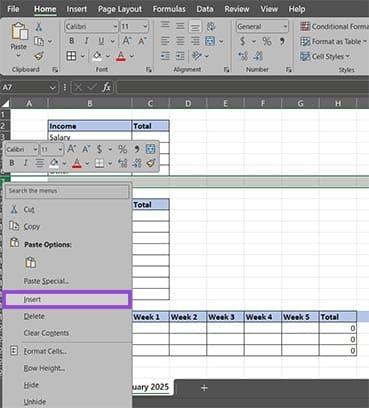Click ribbon Comma Style icon
Viewport: 369px width, 408px height.
pos(282,41)
